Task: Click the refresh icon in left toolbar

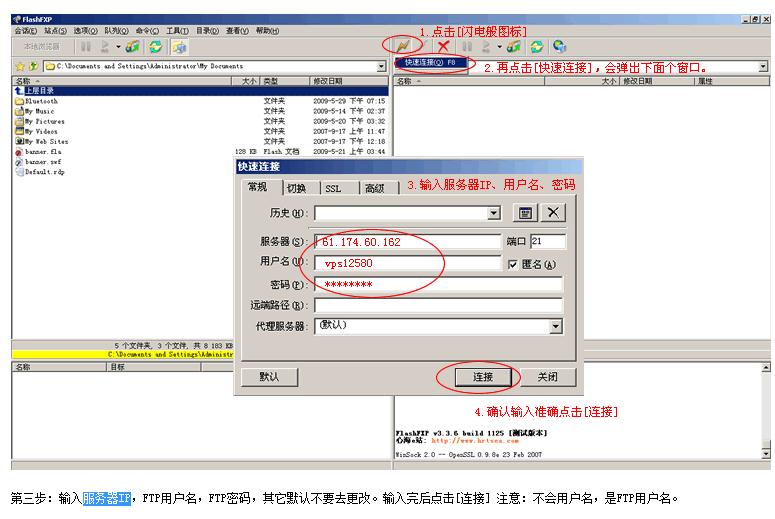Action: tap(156, 47)
